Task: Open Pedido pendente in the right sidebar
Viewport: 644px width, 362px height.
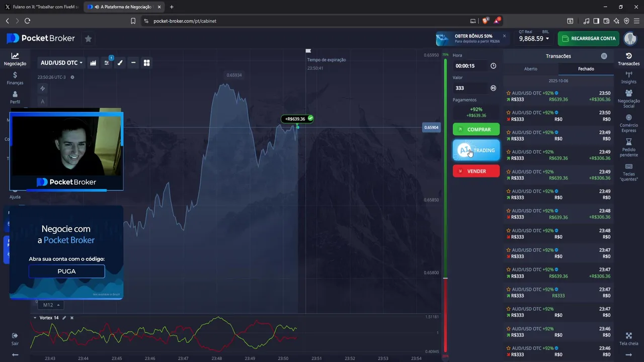Action: click(628, 148)
